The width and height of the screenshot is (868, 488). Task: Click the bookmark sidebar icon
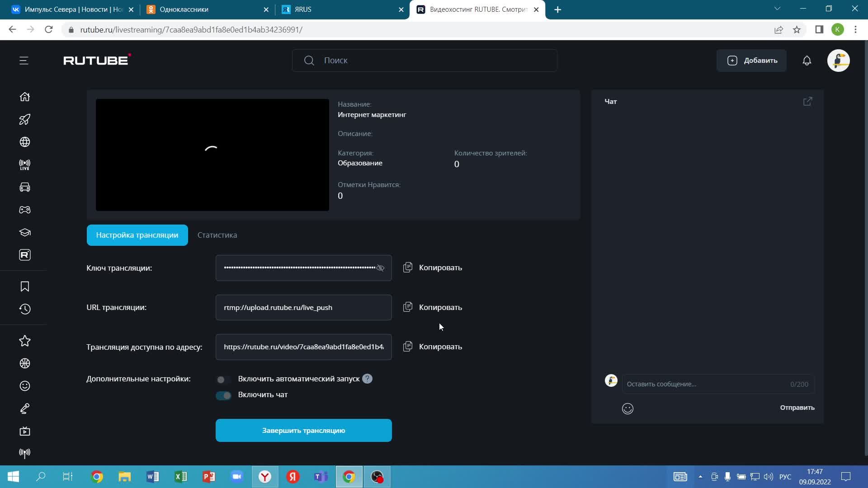click(25, 286)
